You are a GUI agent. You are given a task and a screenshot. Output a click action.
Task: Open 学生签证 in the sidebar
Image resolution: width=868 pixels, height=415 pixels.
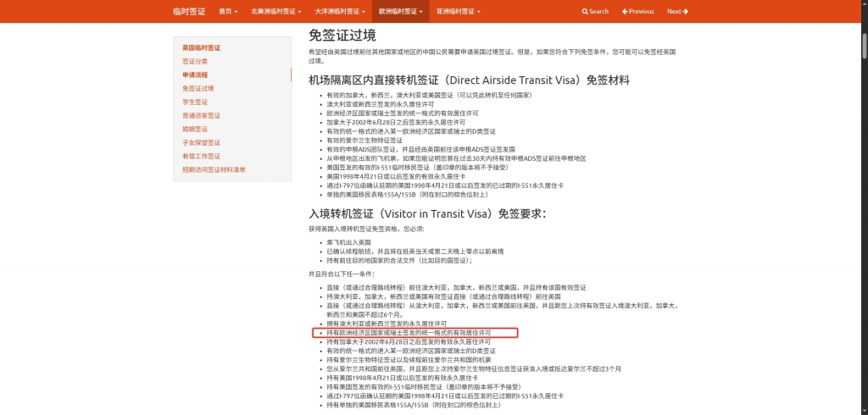(x=195, y=102)
